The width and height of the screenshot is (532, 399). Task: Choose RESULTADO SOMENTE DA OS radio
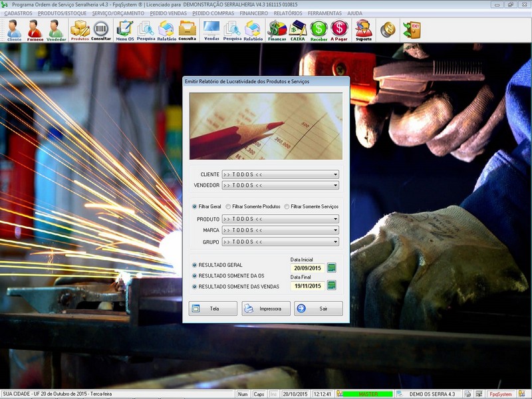tap(195, 275)
